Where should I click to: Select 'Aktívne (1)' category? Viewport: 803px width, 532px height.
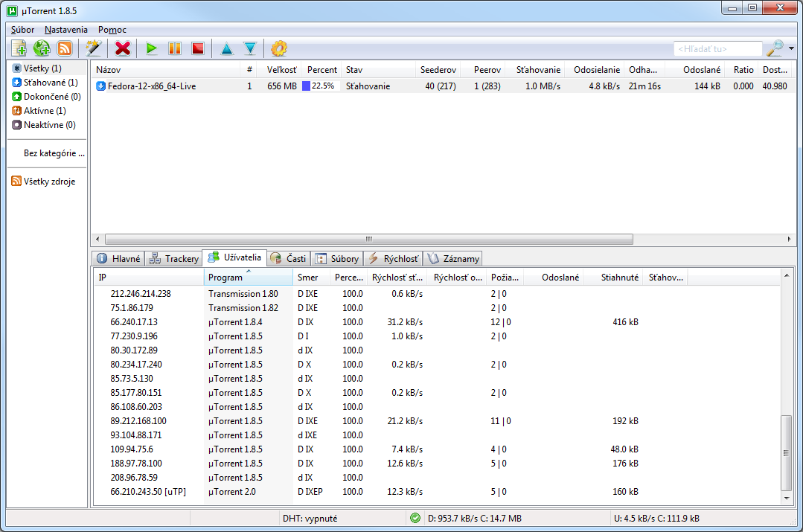[x=39, y=111]
